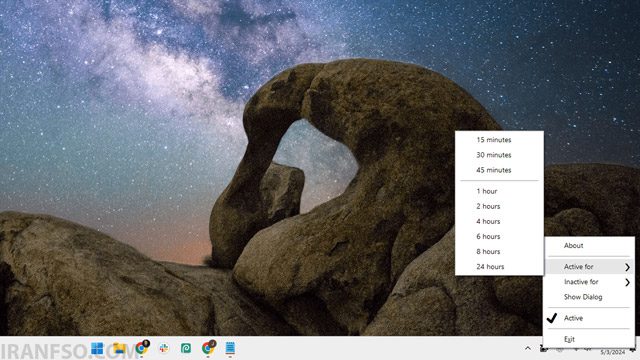Open the Chrome icon next to File Explorer
The width and height of the screenshot is (640, 360).
(142, 348)
